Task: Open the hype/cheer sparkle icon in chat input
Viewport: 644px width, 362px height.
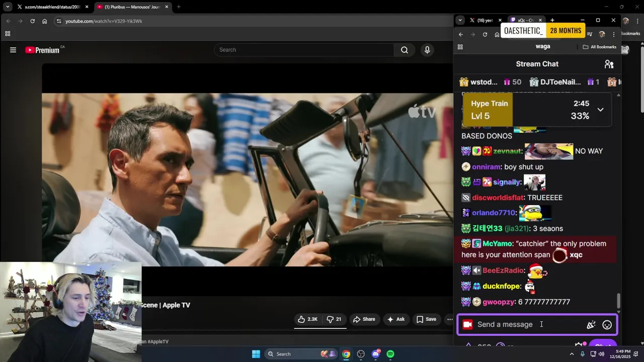Action: [x=591, y=325]
